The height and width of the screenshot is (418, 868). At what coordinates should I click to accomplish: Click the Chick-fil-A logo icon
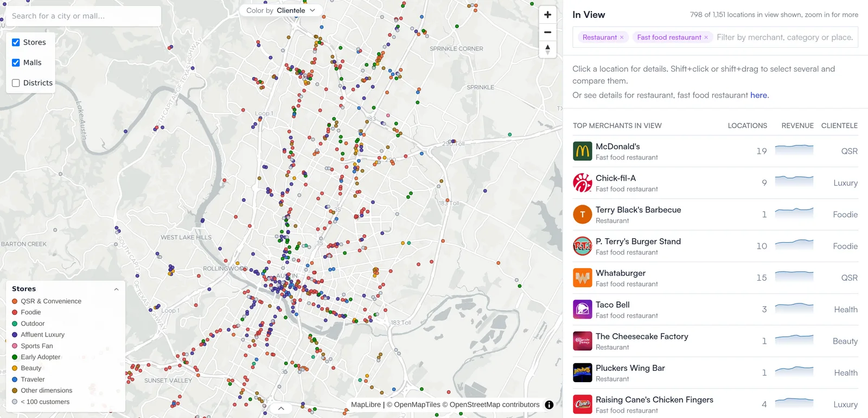[x=582, y=183]
